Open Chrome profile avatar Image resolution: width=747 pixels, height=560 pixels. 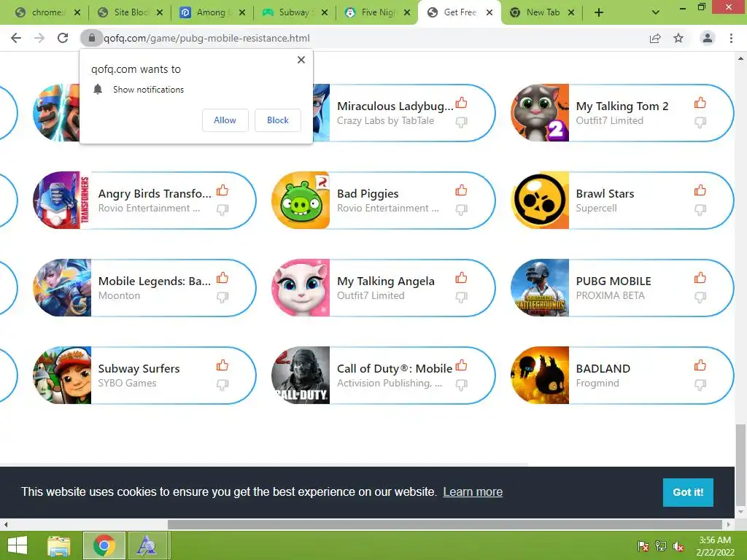coord(708,38)
